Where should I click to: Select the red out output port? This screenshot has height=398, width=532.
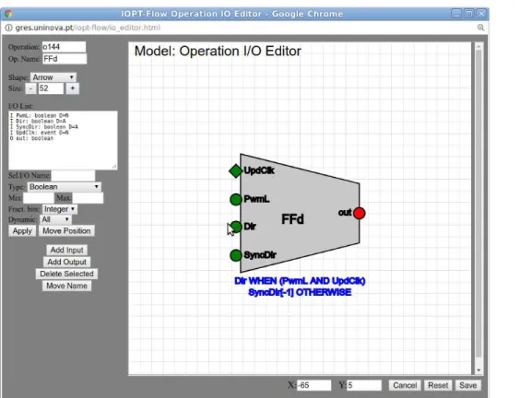click(x=360, y=213)
